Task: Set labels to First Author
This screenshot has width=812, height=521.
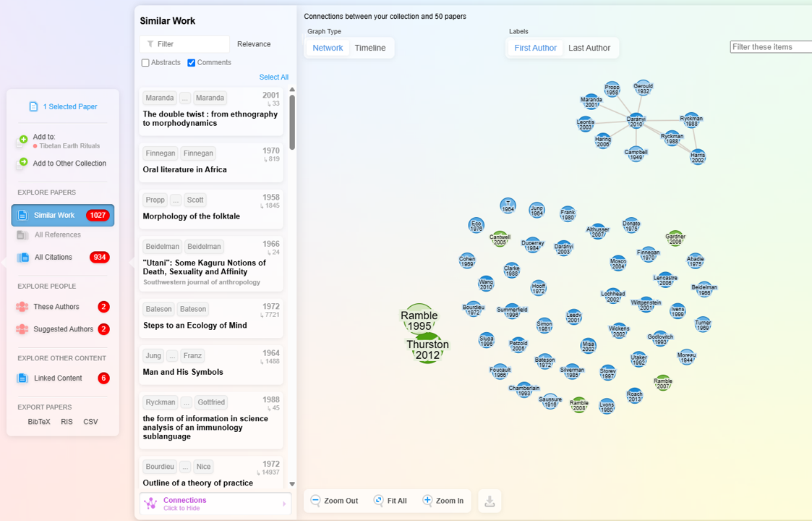Action: (x=536, y=48)
